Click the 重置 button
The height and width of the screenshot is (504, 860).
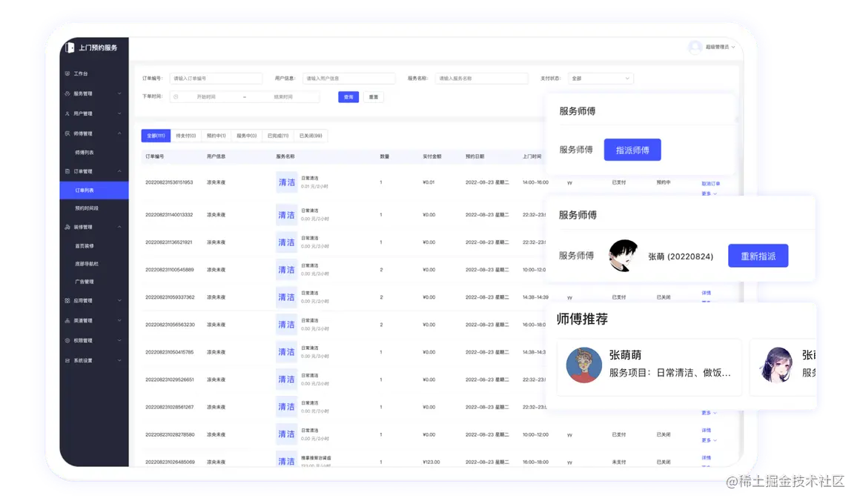(x=374, y=97)
